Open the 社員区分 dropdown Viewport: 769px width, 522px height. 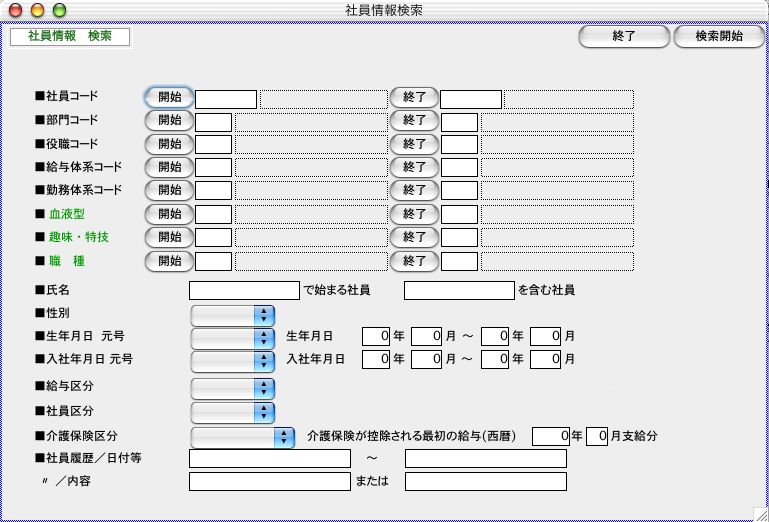click(x=232, y=411)
